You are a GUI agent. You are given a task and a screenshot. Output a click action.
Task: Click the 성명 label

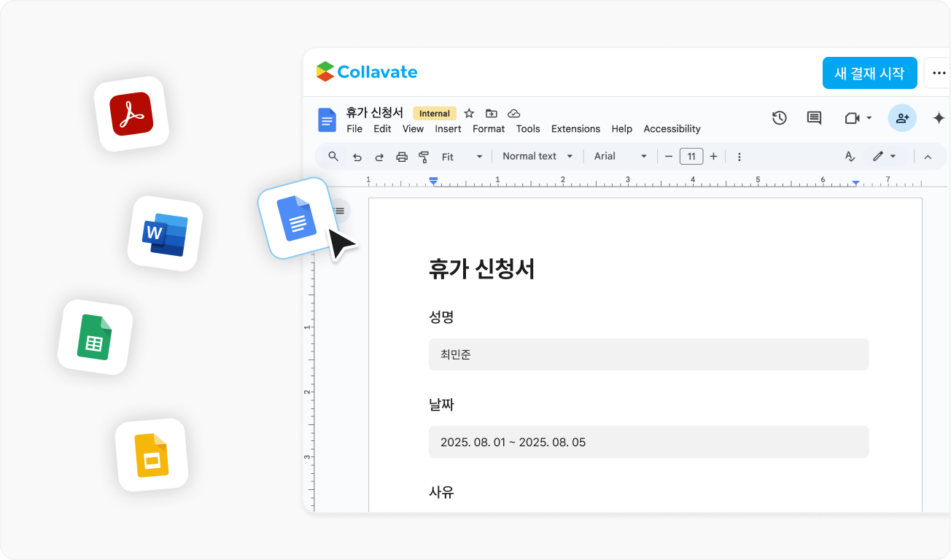point(442,317)
